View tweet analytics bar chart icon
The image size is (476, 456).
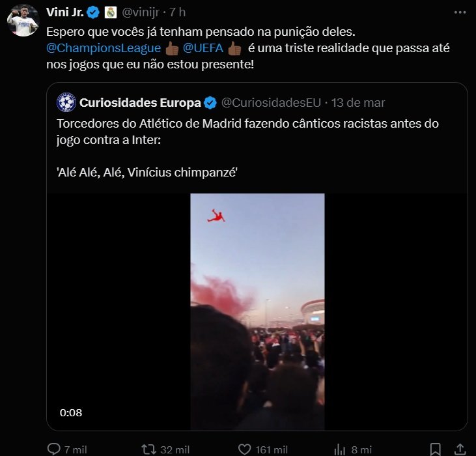[339, 449]
